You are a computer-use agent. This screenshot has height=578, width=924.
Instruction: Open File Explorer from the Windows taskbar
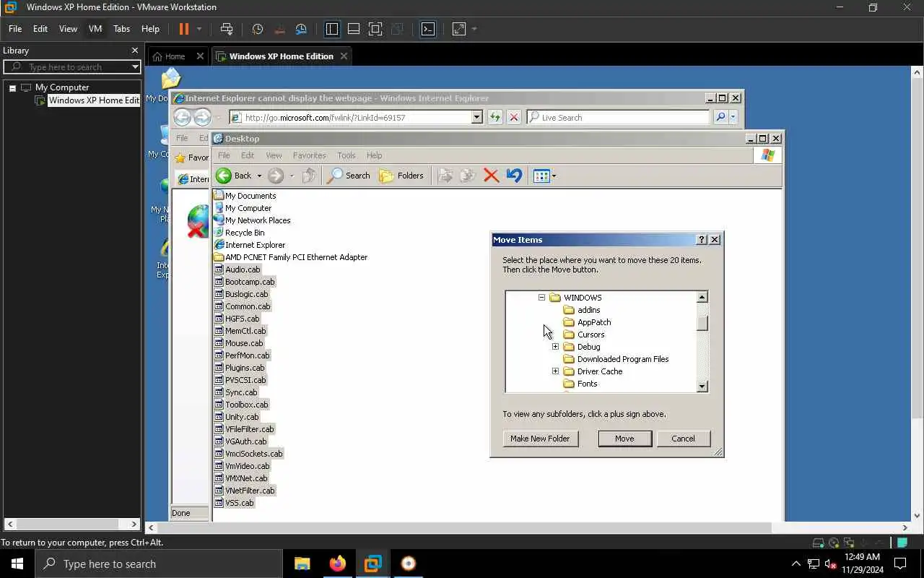click(x=302, y=564)
